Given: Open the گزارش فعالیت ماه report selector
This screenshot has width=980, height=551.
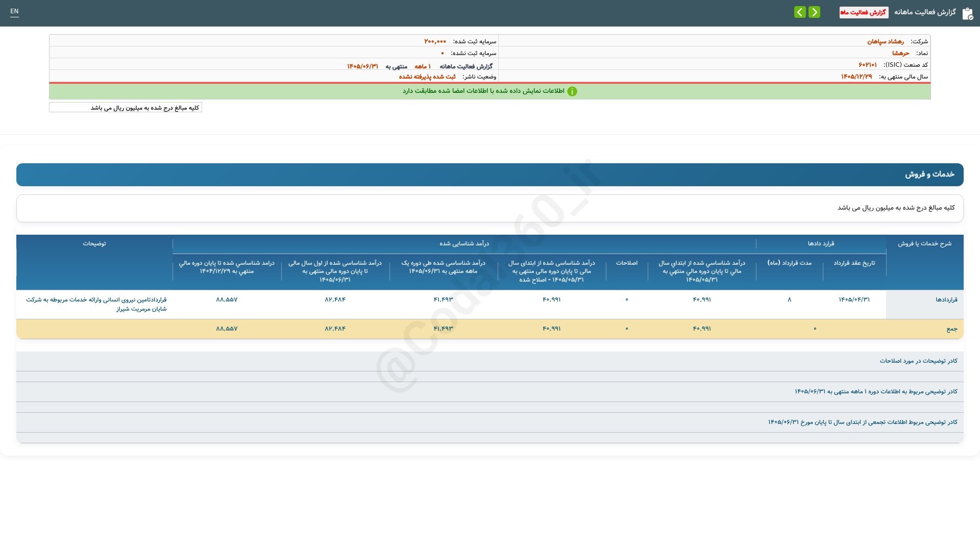Looking at the screenshot, I should pos(864,12).
